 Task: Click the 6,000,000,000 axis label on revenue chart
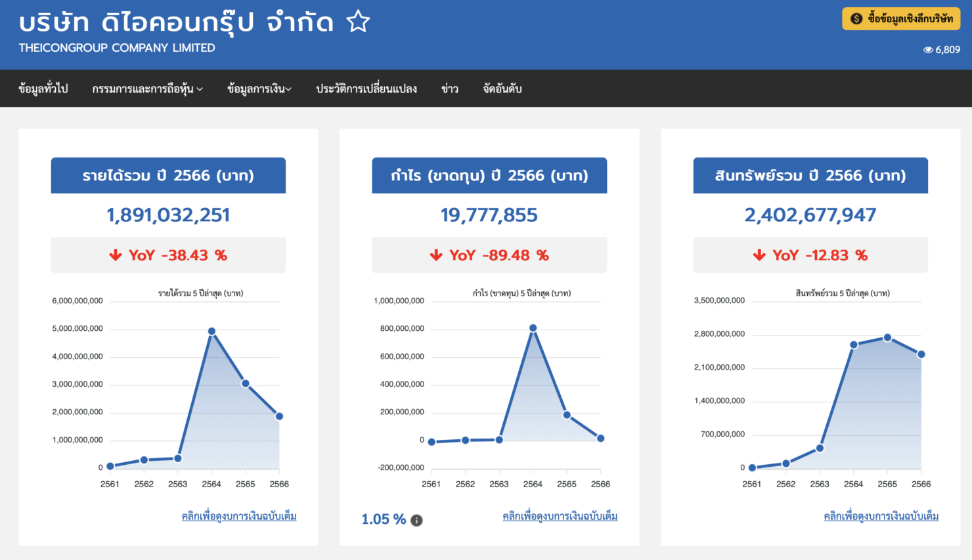(x=77, y=301)
